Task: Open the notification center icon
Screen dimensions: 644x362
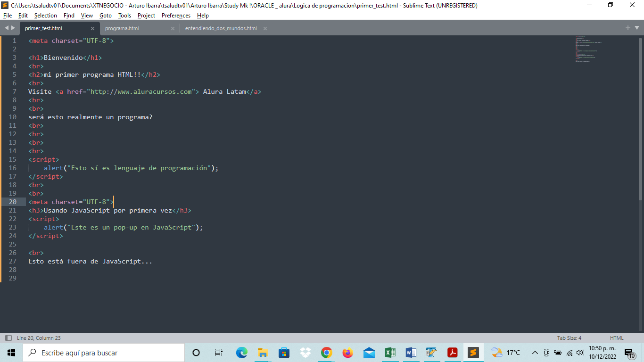Action: [x=630, y=353]
